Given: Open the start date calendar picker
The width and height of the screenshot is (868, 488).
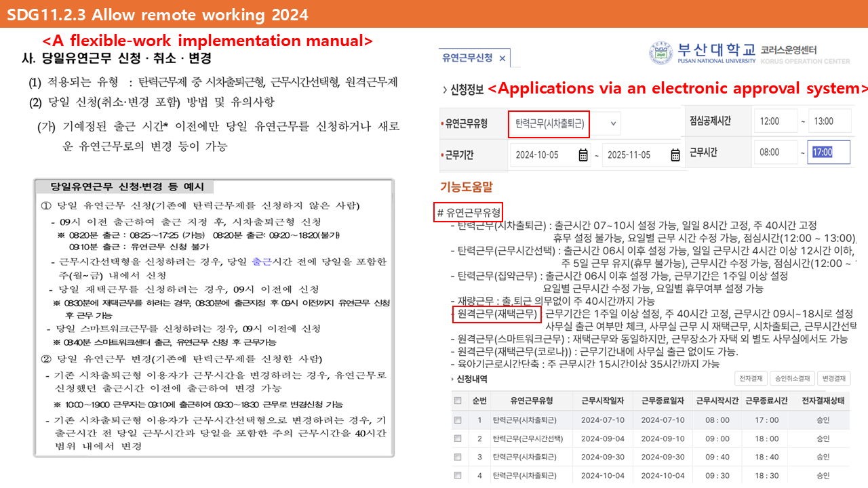Looking at the screenshot, I should 584,155.
